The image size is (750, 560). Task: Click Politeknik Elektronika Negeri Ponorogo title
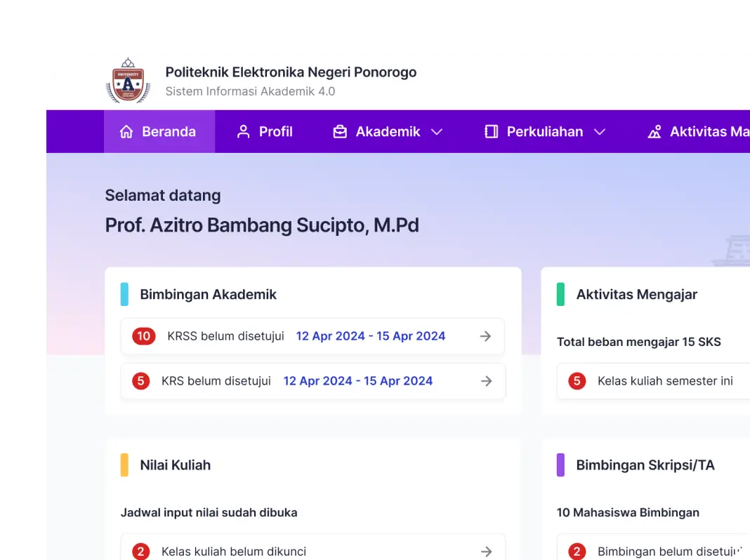point(291,72)
